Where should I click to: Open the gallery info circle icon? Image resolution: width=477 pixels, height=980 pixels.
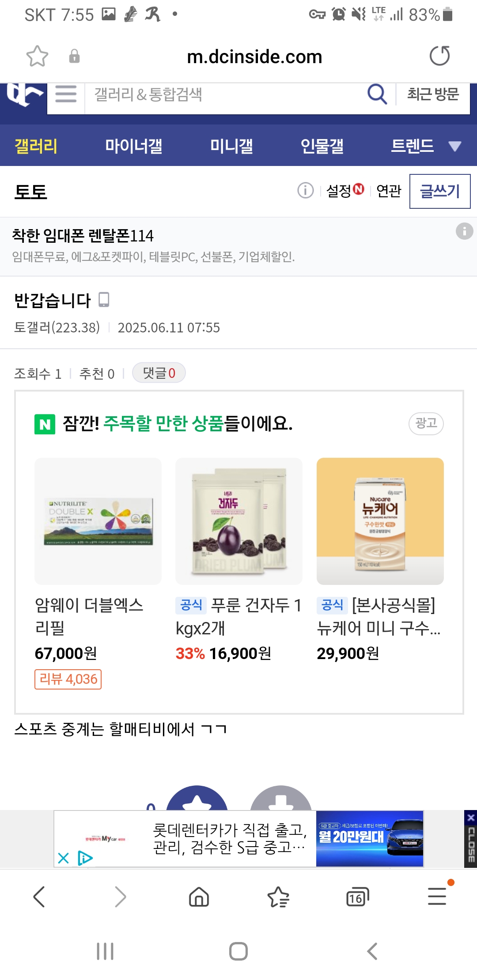[x=305, y=191]
